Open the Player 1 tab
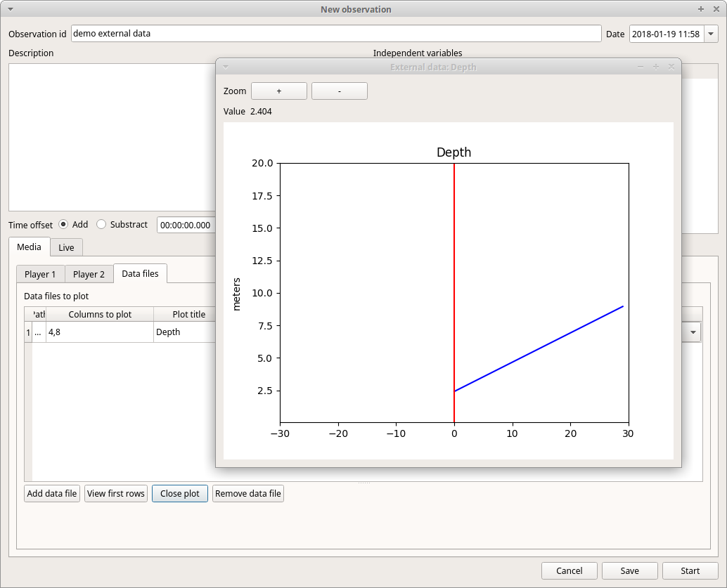This screenshot has height=588, width=727. pyautogui.click(x=40, y=274)
